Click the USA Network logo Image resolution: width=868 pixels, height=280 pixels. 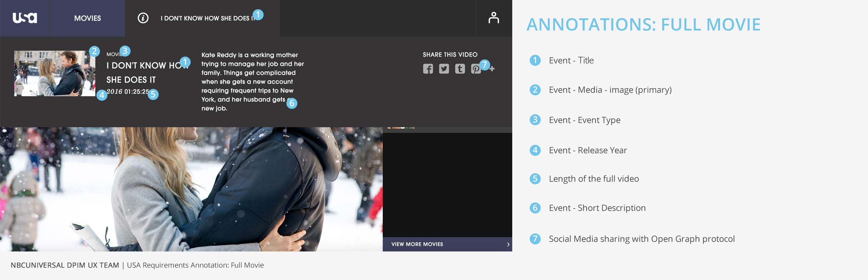(25, 18)
